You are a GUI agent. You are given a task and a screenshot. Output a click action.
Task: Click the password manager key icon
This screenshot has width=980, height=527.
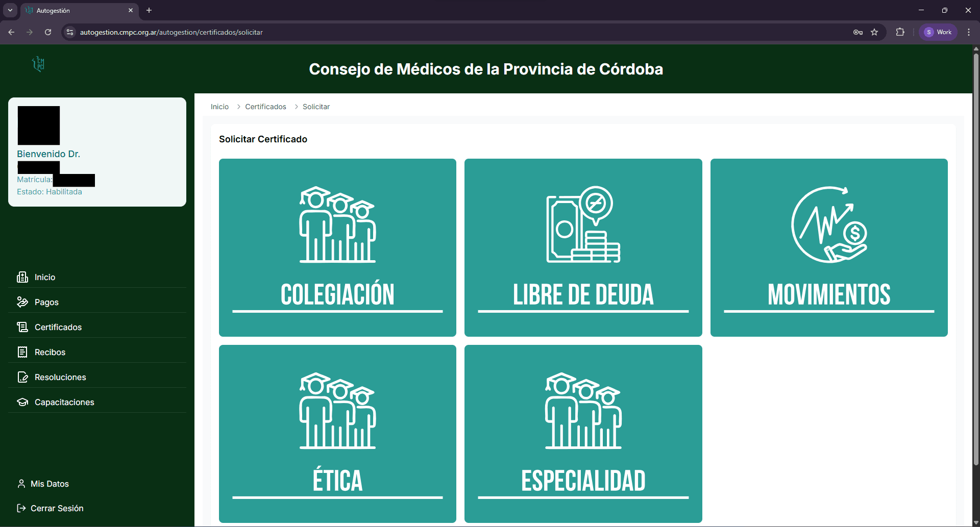tap(858, 32)
